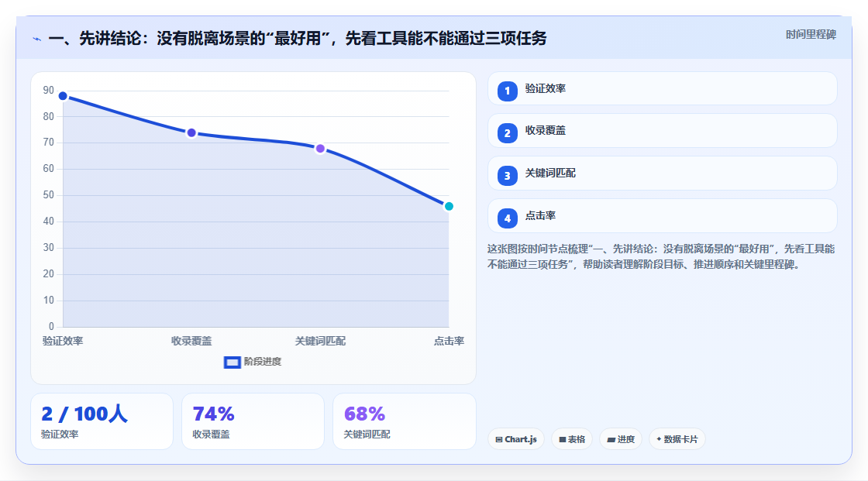Click the 时间里程碑 label in the header

tap(811, 35)
